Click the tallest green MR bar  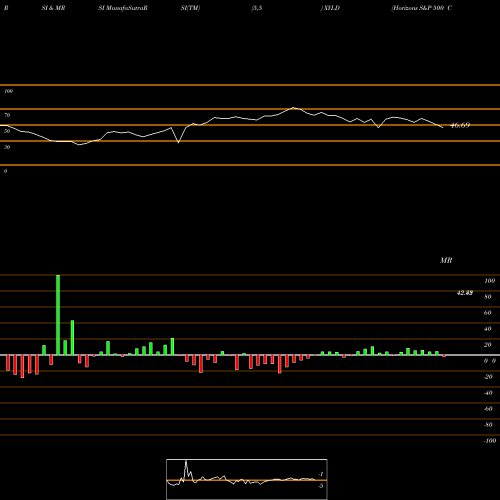58,315
